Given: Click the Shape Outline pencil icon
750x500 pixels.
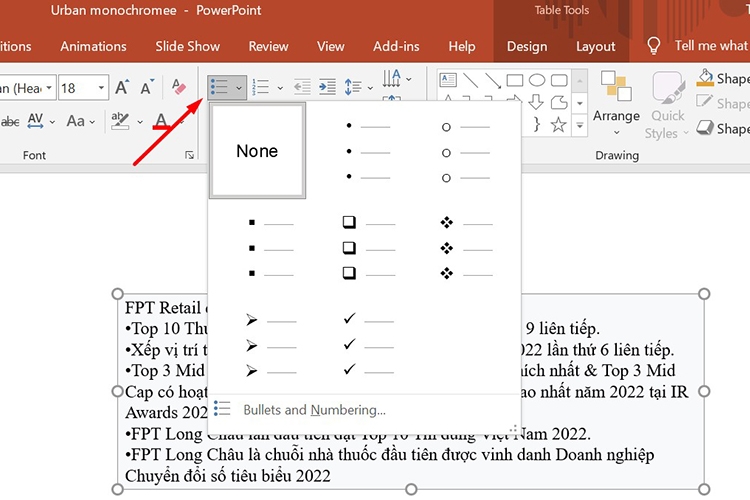Looking at the screenshot, I should click(x=705, y=101).
